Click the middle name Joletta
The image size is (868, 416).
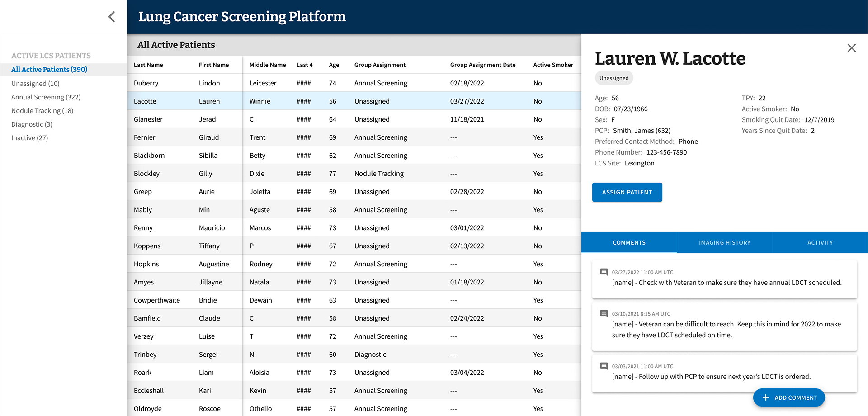pos(260,192)
